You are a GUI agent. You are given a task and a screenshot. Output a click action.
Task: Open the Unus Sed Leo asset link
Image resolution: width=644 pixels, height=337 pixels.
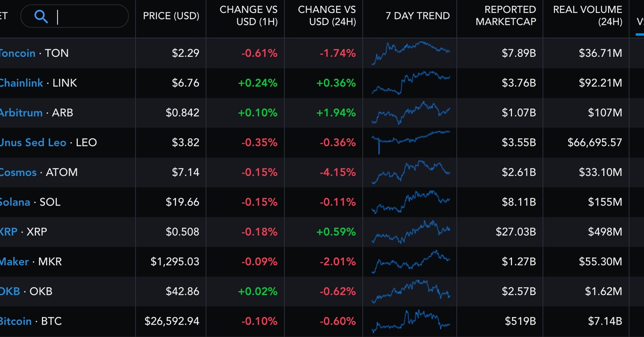tap(32, 143)
